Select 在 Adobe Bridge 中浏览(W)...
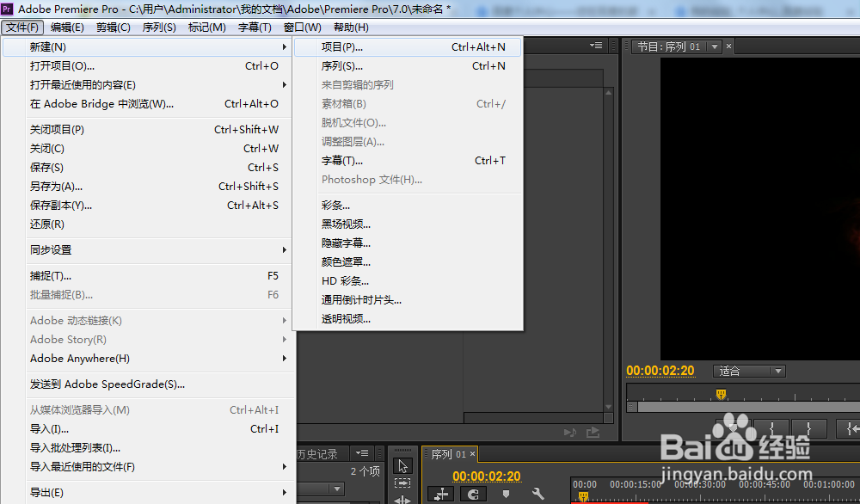The image size is (860, 504). click(147, 104)
